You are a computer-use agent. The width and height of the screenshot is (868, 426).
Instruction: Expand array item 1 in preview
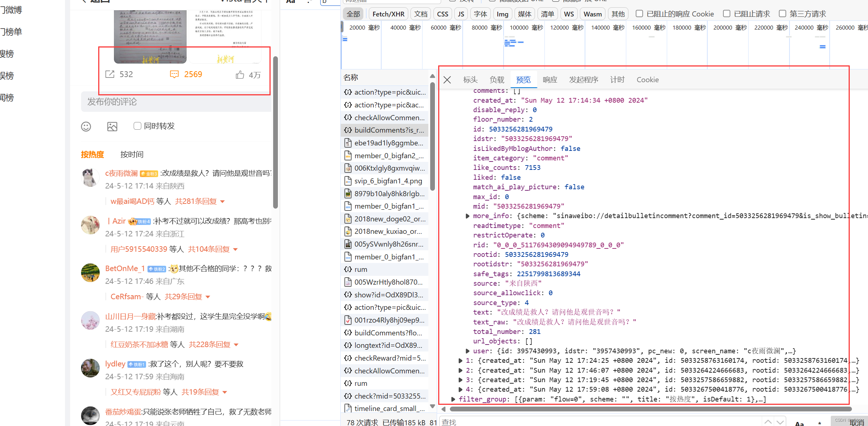460,361
